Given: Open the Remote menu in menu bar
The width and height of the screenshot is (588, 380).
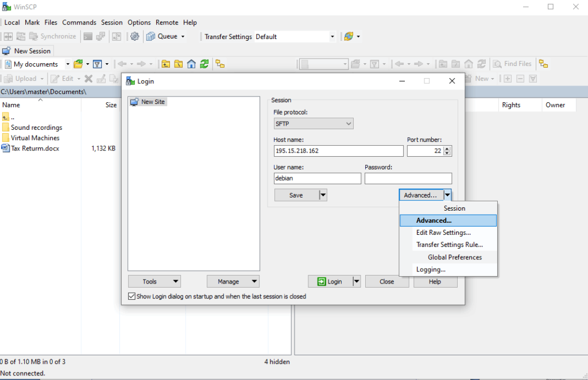Looking at the screenshot, I should (x=167, y=22).
